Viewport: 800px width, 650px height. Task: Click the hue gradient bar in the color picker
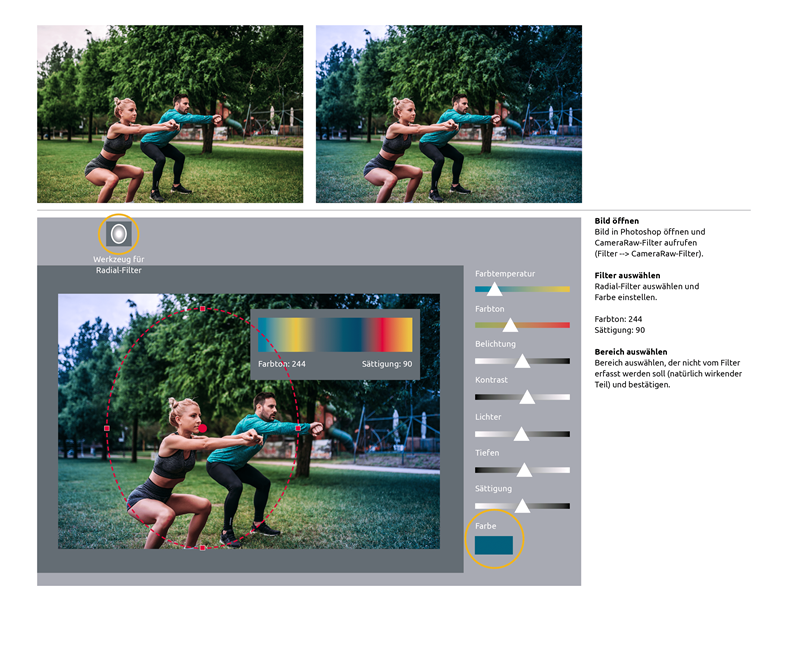click(x=335, y=334)
